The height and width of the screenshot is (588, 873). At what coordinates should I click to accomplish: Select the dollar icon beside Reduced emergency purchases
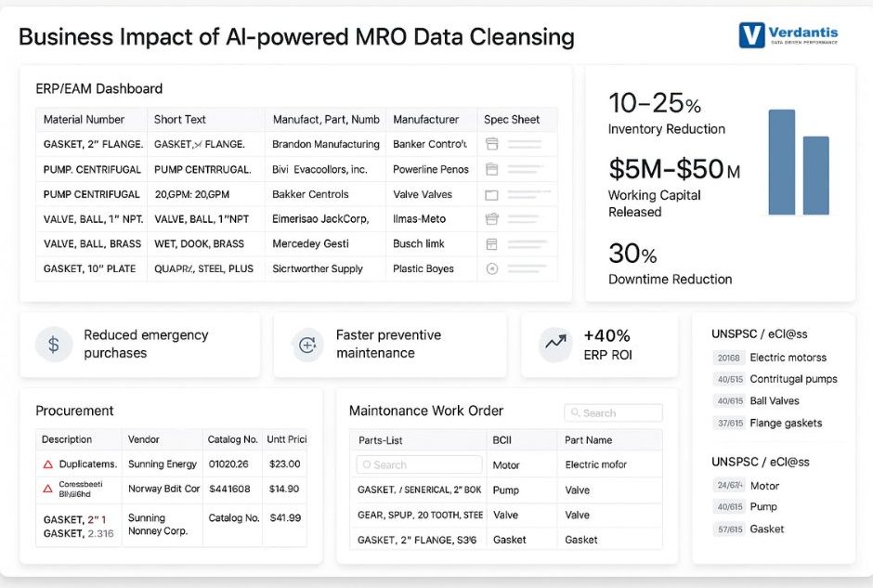coord(54,344)
